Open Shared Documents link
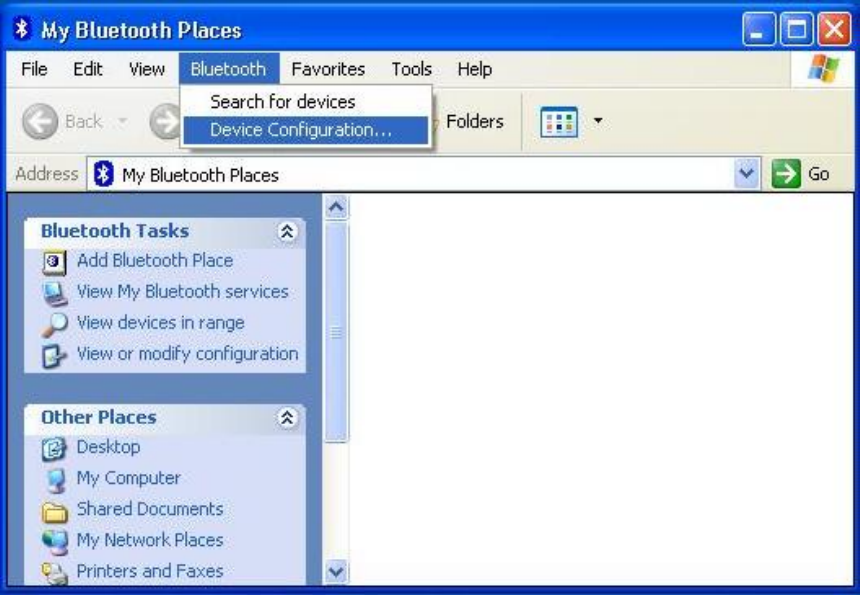860x595 pixels. click(x=150, y=509)
